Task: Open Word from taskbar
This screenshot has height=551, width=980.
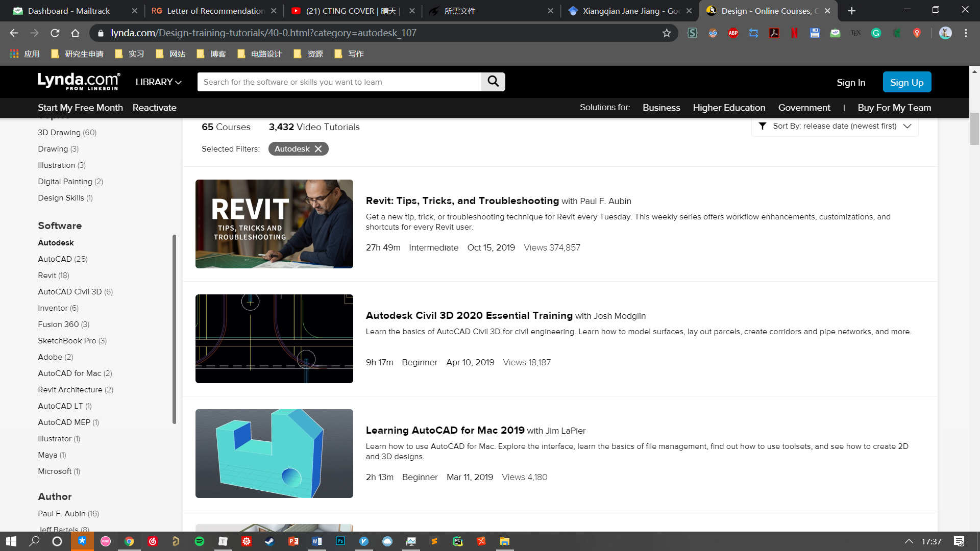Action: tap(317, 541)
